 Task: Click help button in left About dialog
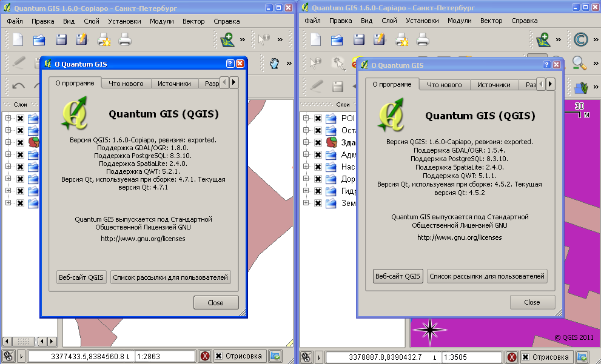(230, 64)
